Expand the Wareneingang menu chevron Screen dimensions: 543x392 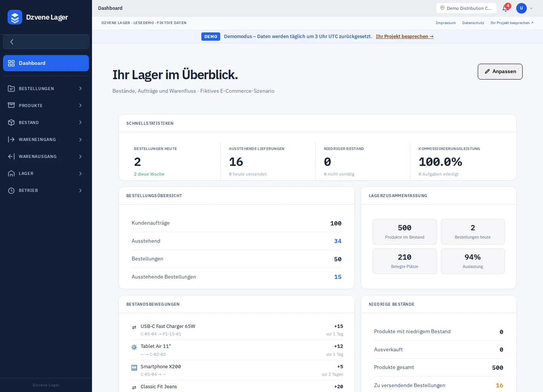pyautogui.click(x=80, y=139)
